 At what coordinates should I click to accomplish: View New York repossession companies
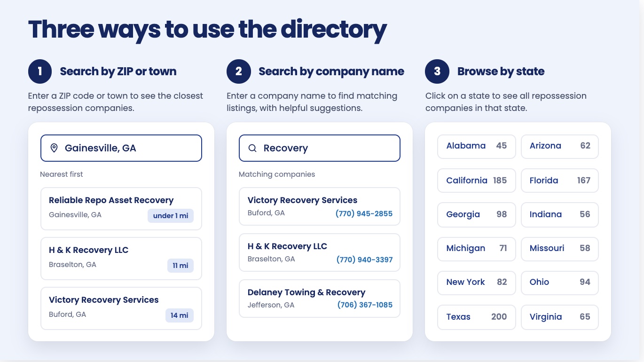477,283
